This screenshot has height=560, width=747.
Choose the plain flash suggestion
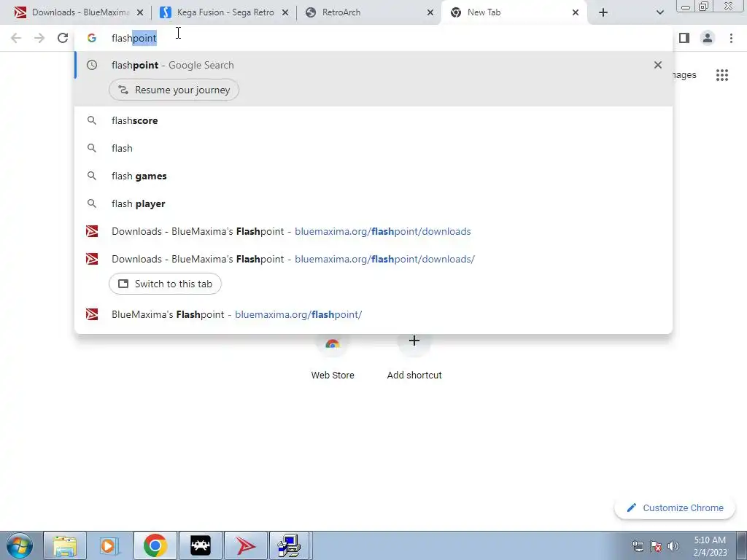[374, 148]
